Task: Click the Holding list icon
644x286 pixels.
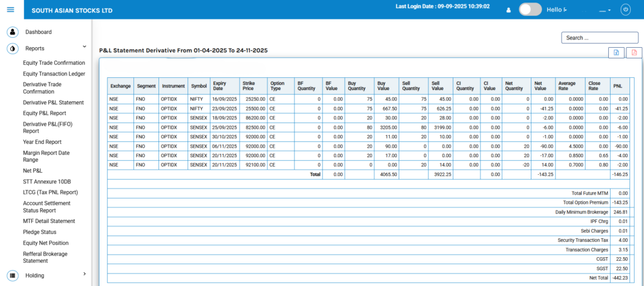Action: click(x=12, y=275)
